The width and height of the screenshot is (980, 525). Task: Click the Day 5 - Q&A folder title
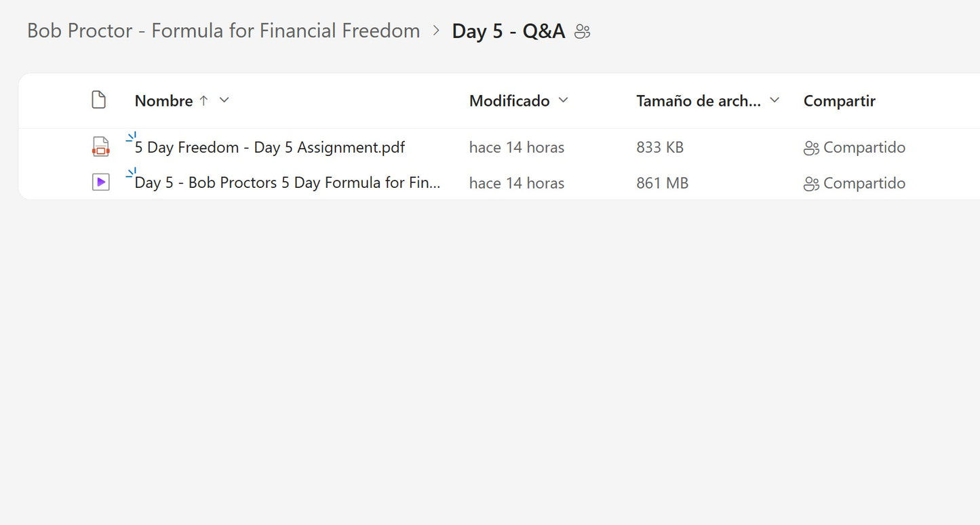pos(508,31)
